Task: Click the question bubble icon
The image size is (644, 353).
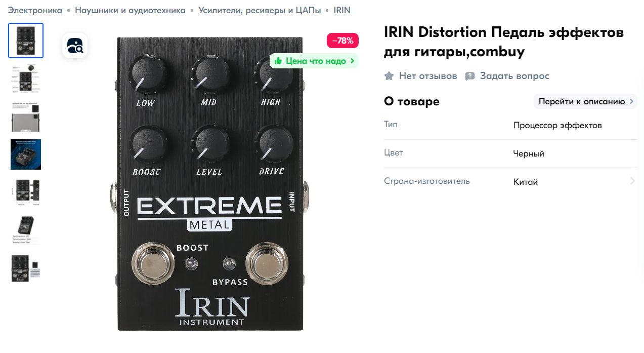Action: coord(470,76)
